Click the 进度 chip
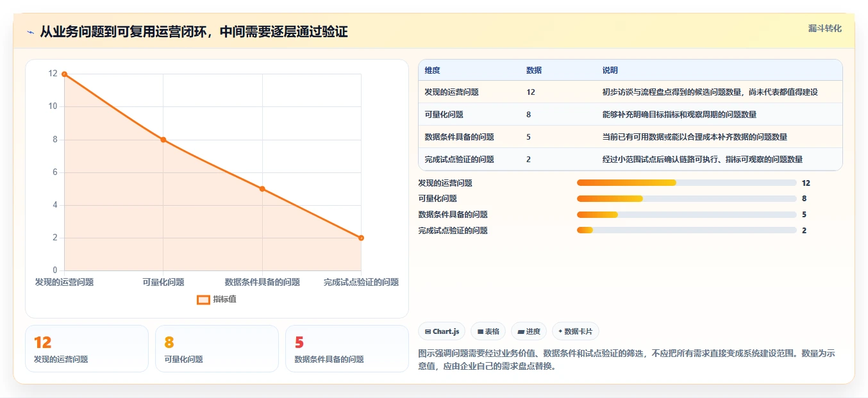Viewport: 868px width, 398px height. pos(529,331)
